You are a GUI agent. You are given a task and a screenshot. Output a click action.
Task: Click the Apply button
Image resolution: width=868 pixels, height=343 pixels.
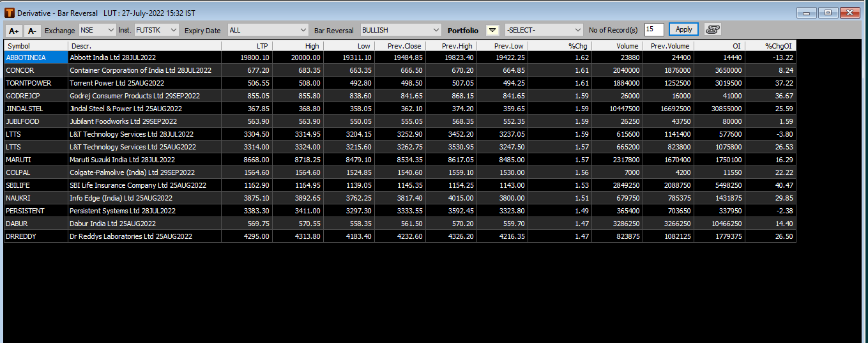click(x=683, y=29)
